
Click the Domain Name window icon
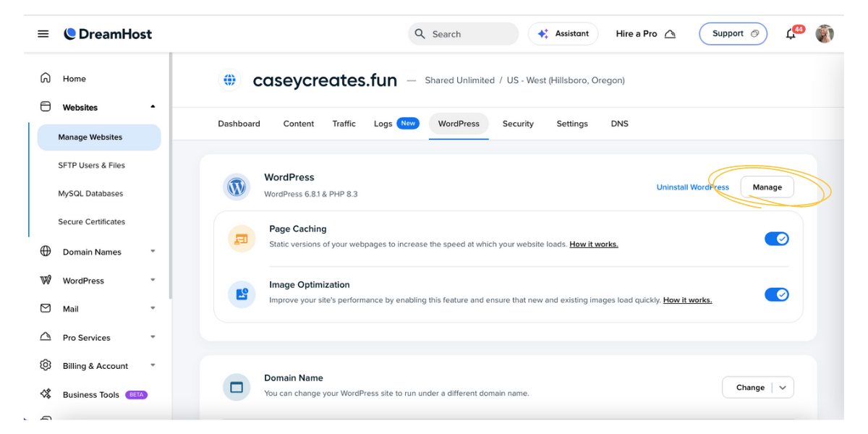(237, 388)
